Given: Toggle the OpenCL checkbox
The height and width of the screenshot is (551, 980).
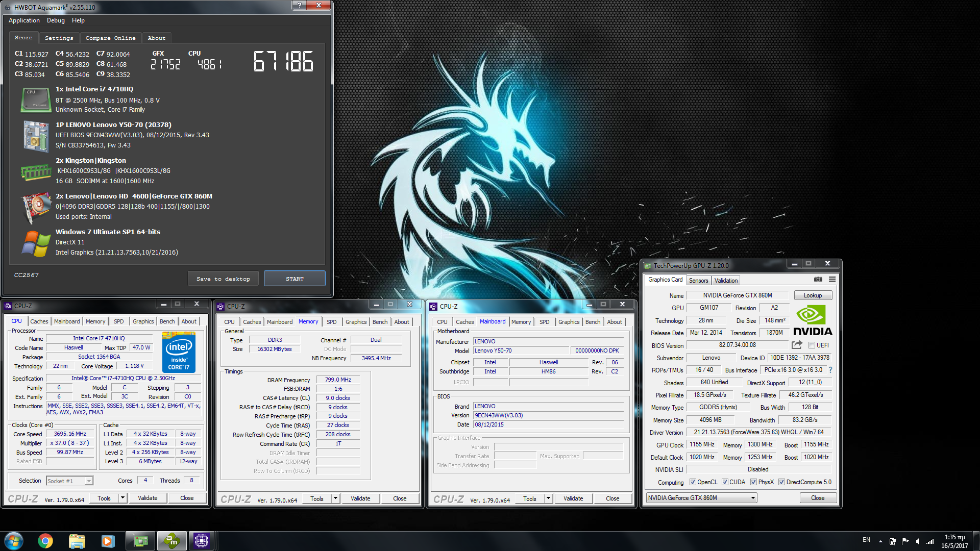Looking at the screenshot, I should (x=693, y=482).
